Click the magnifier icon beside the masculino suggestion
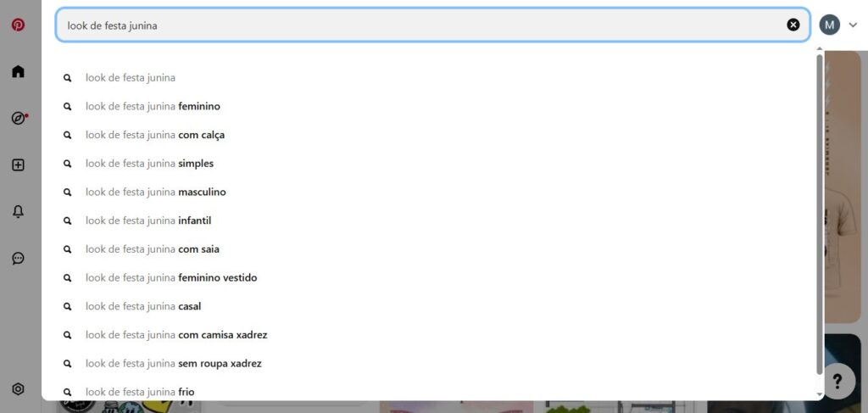 tap(68, 193)
